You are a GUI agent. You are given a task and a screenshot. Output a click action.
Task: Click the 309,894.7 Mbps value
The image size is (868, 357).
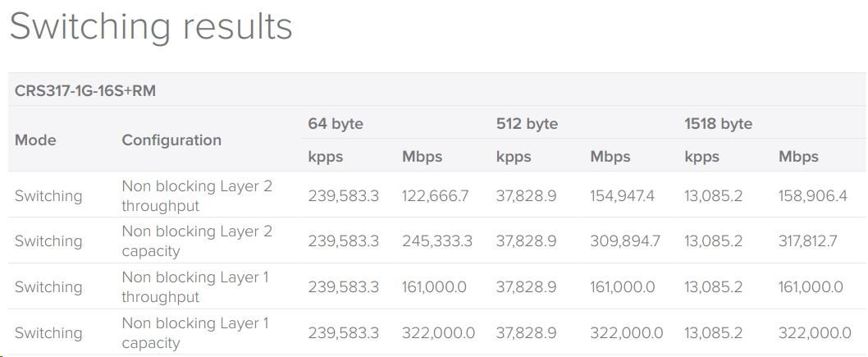pos(625,241)
